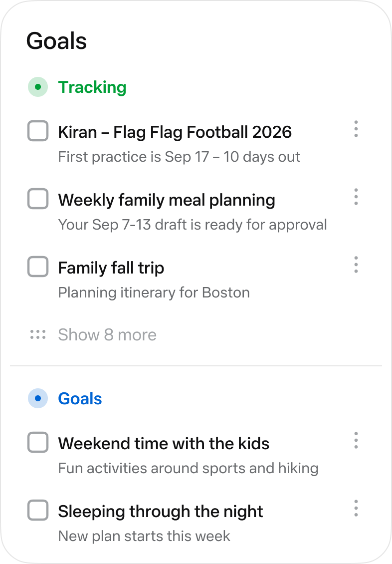Screen dimensions: 392x564
Task: Check the Weekend time with the kids box
Action: [38, 442]
